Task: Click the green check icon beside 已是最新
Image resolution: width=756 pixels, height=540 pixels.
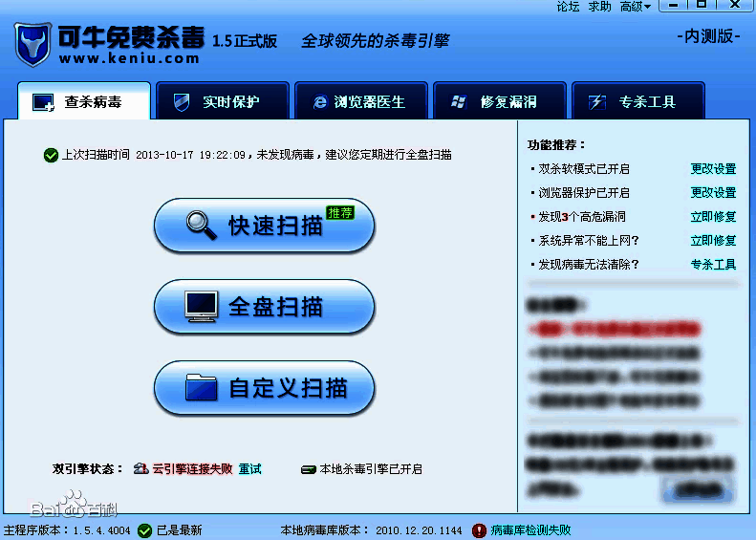Action: click(x=144, y=530)
